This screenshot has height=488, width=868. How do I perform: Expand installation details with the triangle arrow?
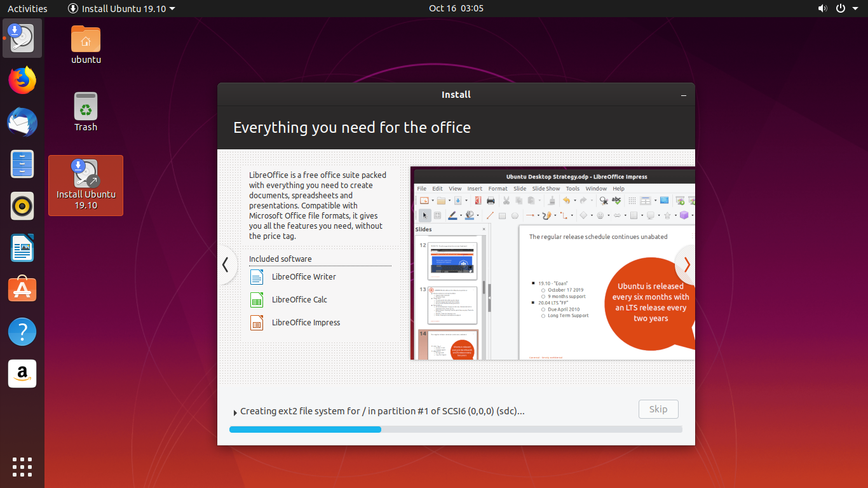[x=235, y=412]
